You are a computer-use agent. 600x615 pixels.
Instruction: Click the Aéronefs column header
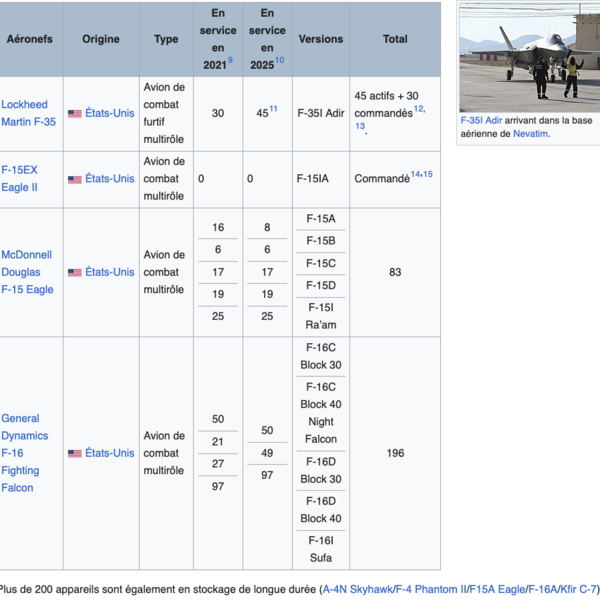click(30, 39)
